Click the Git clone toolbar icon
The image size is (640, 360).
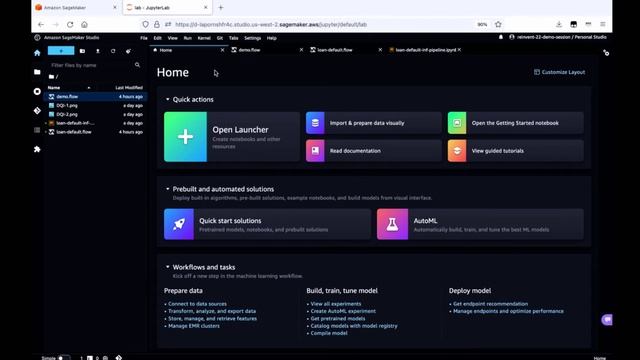point(128,51)
